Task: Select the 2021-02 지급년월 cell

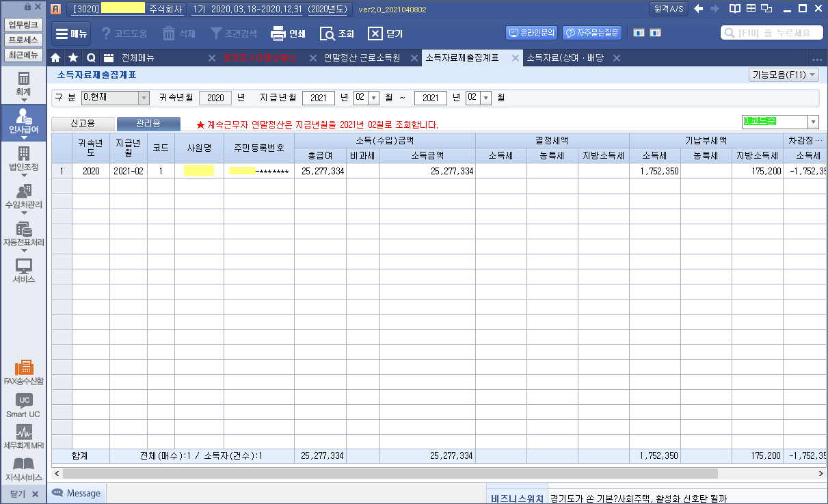Action: (x=129, y=171)
